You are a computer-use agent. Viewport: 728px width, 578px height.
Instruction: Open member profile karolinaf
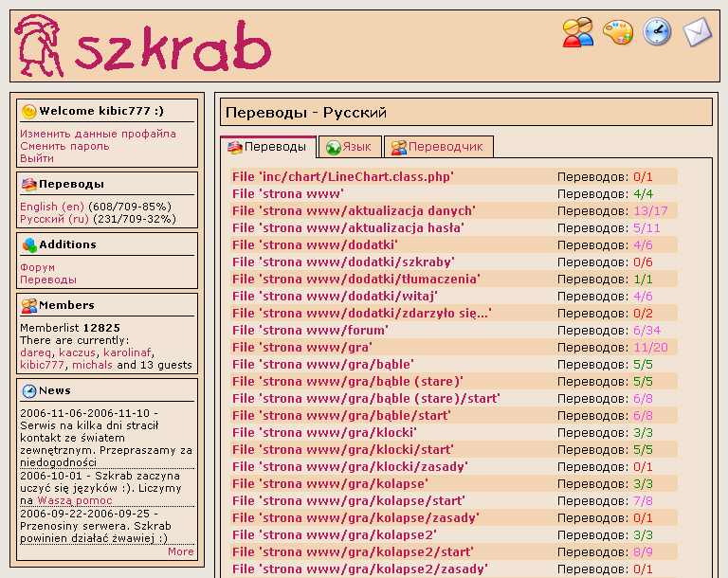click(127, 352)
